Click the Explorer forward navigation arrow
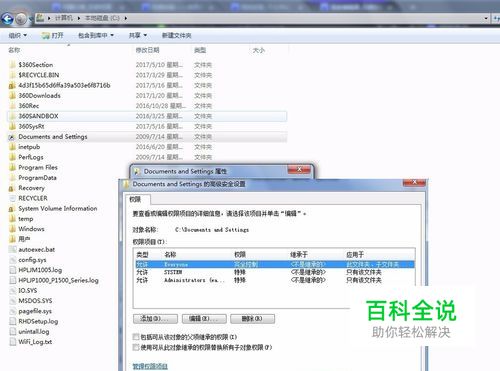This screenshot has height=371, width=500. point(21,19)
